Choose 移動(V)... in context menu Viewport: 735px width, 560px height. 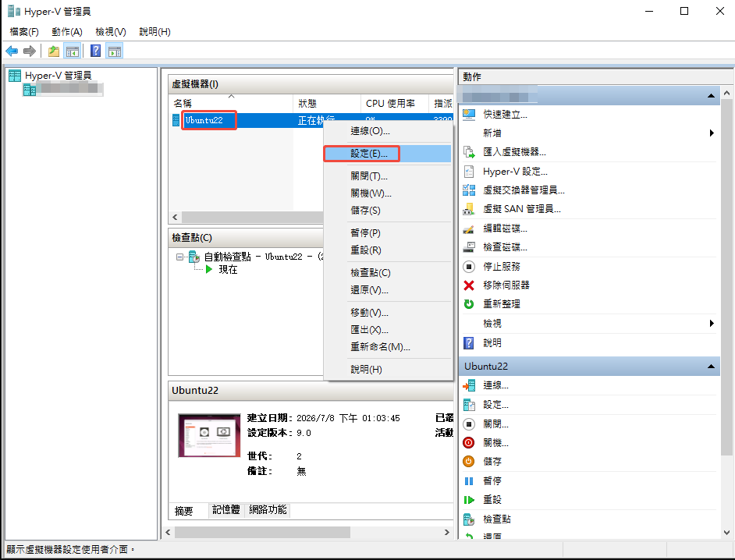point(388,313)
